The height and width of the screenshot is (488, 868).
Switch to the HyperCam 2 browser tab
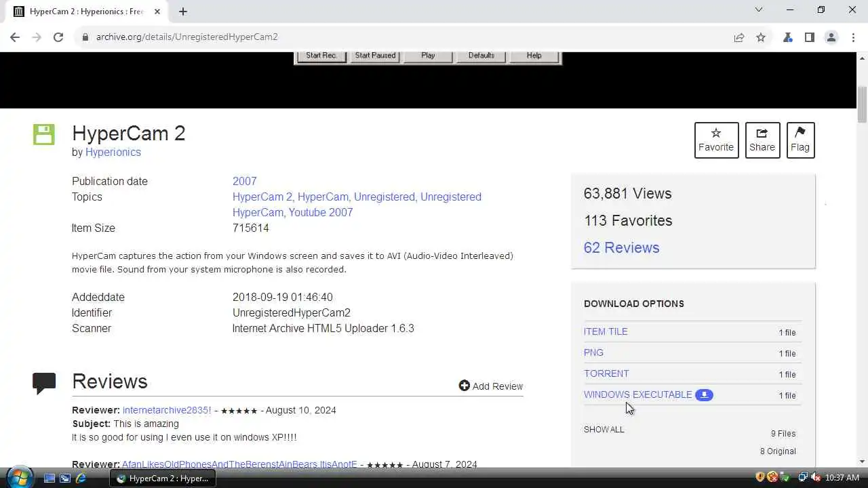coord(86,12)
